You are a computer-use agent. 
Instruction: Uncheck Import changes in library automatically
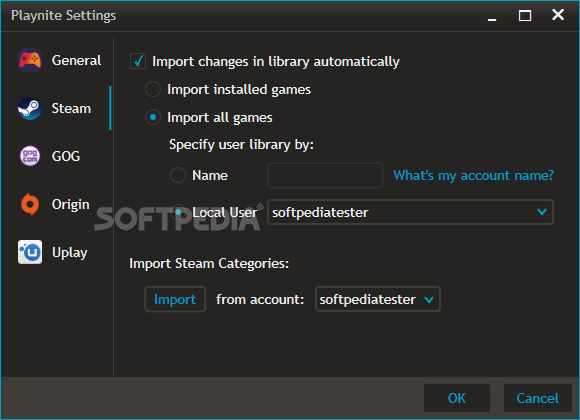coord(138,61)
